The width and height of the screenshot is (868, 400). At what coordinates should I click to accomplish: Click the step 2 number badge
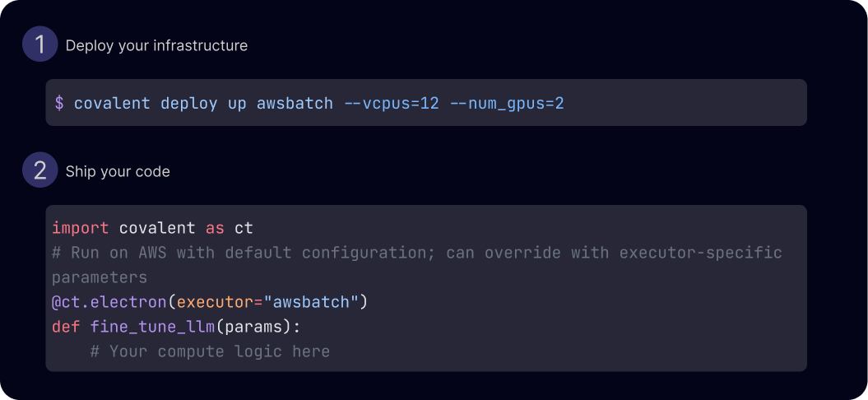coord(39,170)
